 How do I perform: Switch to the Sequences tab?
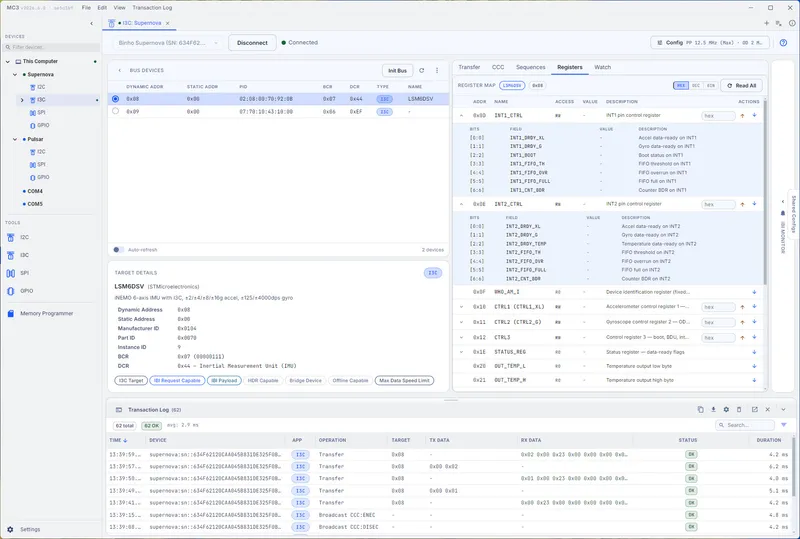click(x=531, y=67)
